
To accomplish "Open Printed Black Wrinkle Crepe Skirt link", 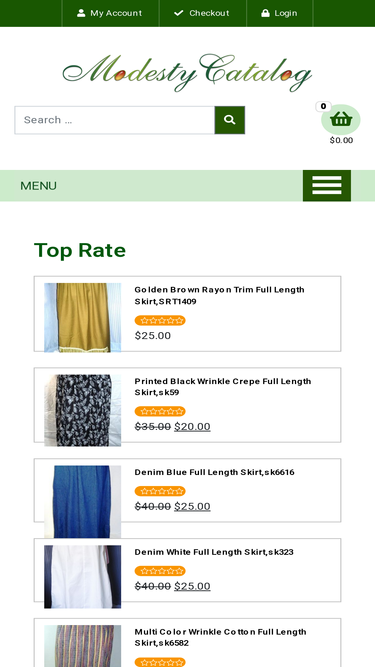I will point(223,386).
